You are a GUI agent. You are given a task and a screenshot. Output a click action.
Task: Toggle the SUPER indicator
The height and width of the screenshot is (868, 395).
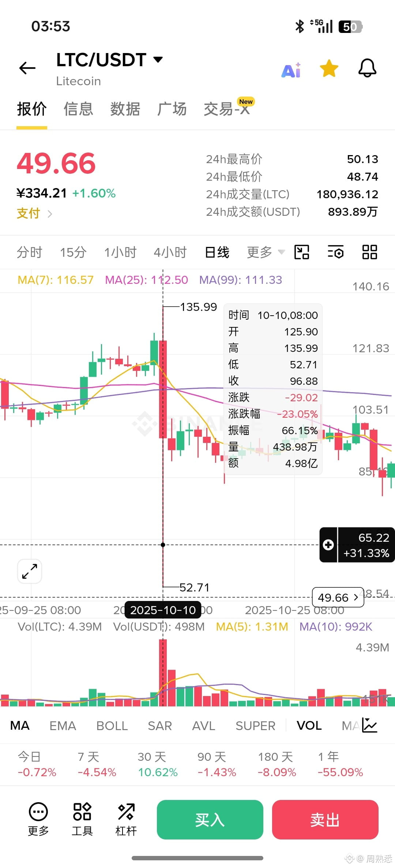click(x=255, y=726)
